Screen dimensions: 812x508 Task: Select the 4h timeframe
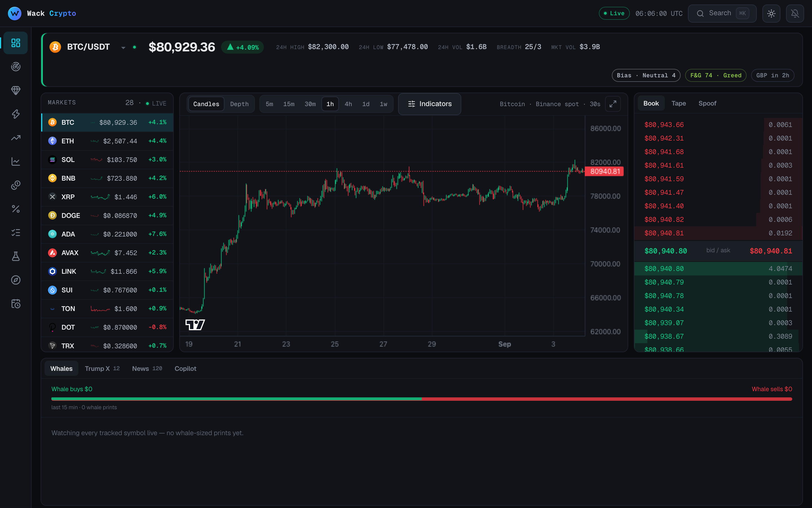coord(348,104)
